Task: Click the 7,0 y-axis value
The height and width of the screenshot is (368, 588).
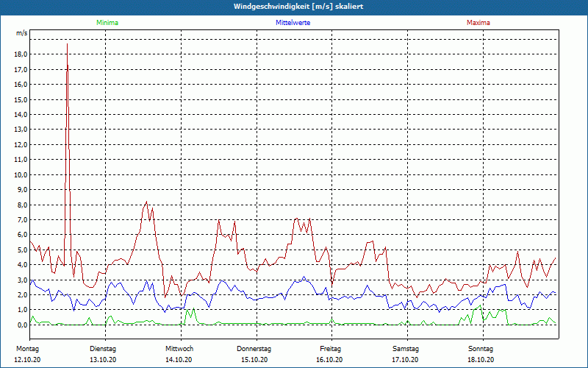Action: (22, 219)
